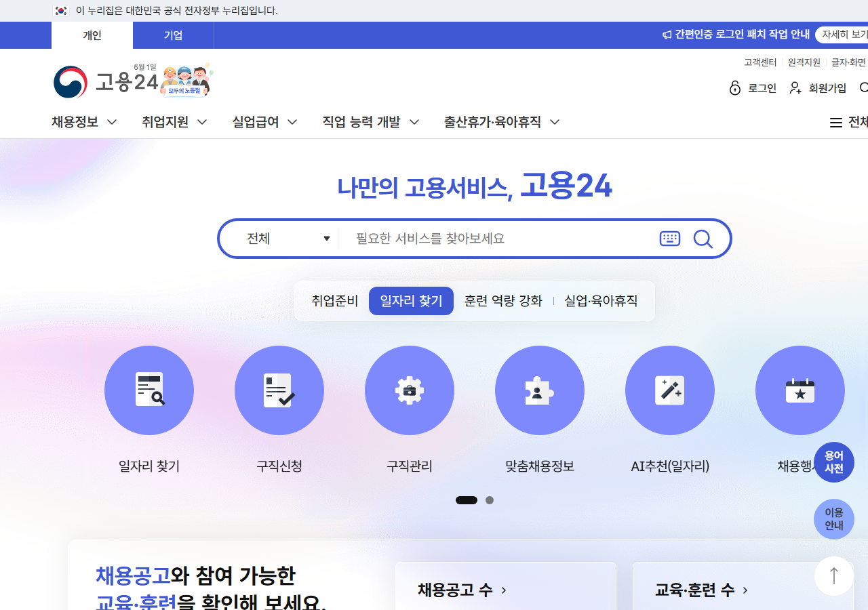The width and height of the screenshot is (868, 610).
Task: Open the 일자리 찾기 circle icon
Action: pos(149,390)
